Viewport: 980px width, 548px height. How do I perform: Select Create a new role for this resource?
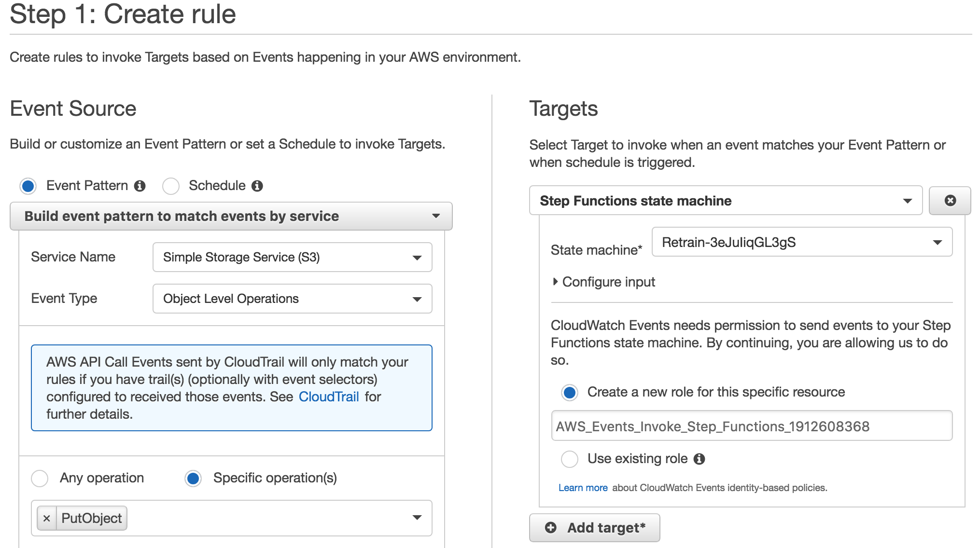pyautogui.click(x=570, y=393)
